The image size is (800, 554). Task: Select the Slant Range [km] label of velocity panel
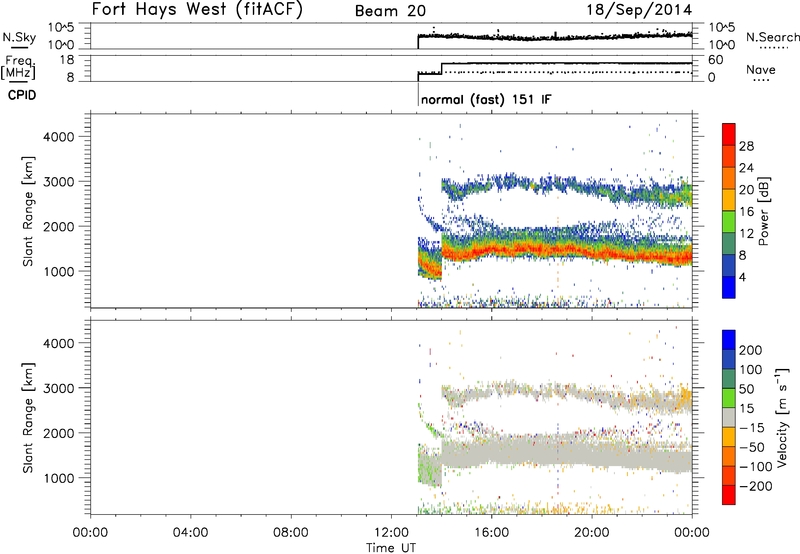(28, 418)
